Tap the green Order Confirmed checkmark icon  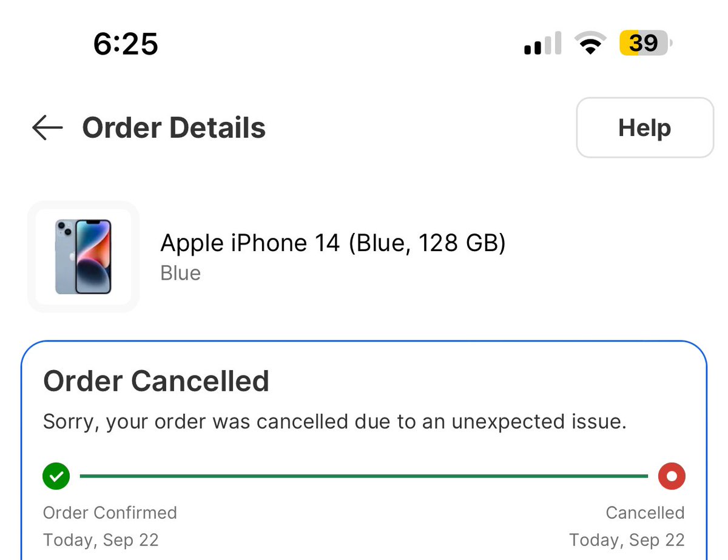[x=56, y=476]
